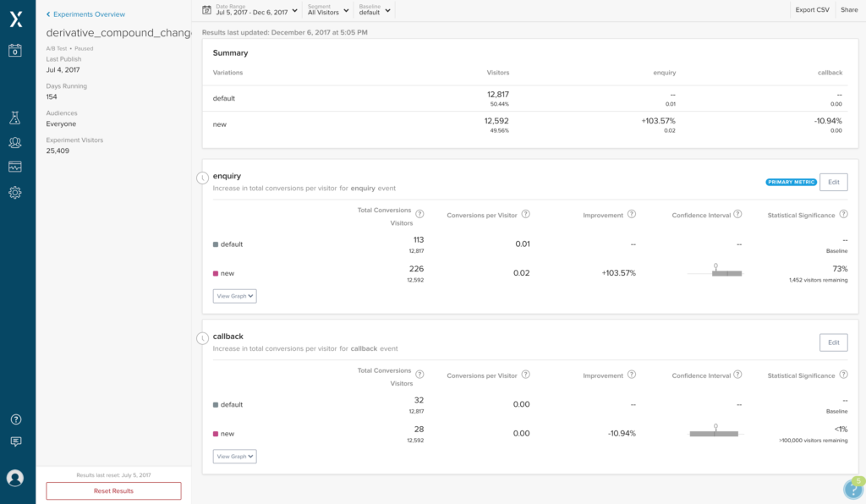Click the Optimizely logo in the sidebar

point(15,19)
